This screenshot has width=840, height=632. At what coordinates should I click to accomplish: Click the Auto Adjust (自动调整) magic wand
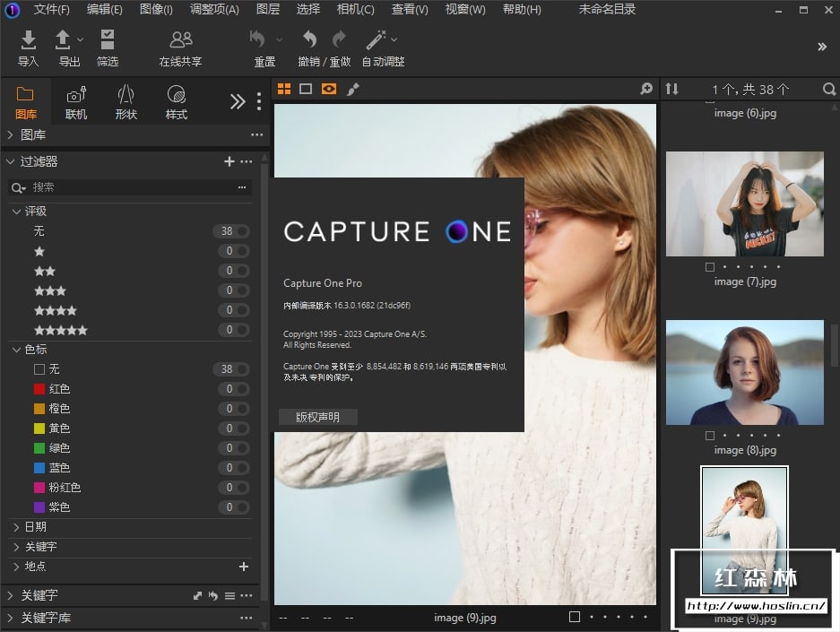click(x=377, y=41)
